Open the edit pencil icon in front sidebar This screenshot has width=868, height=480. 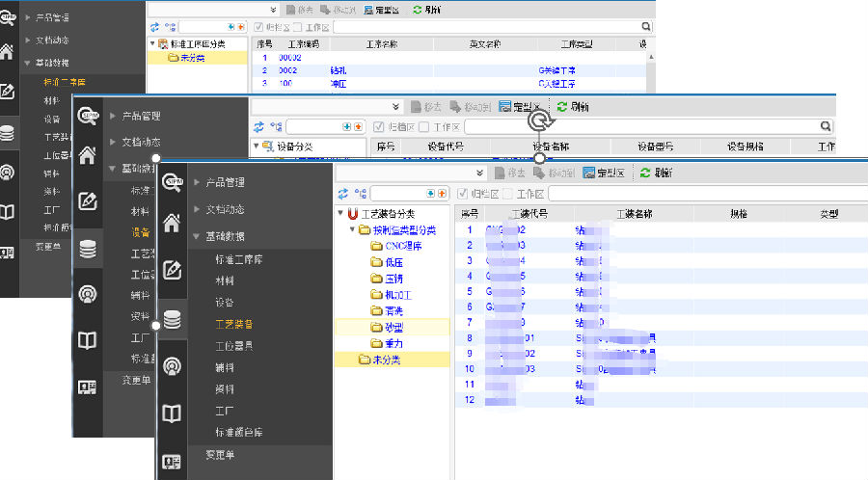[x=173, y=271]
